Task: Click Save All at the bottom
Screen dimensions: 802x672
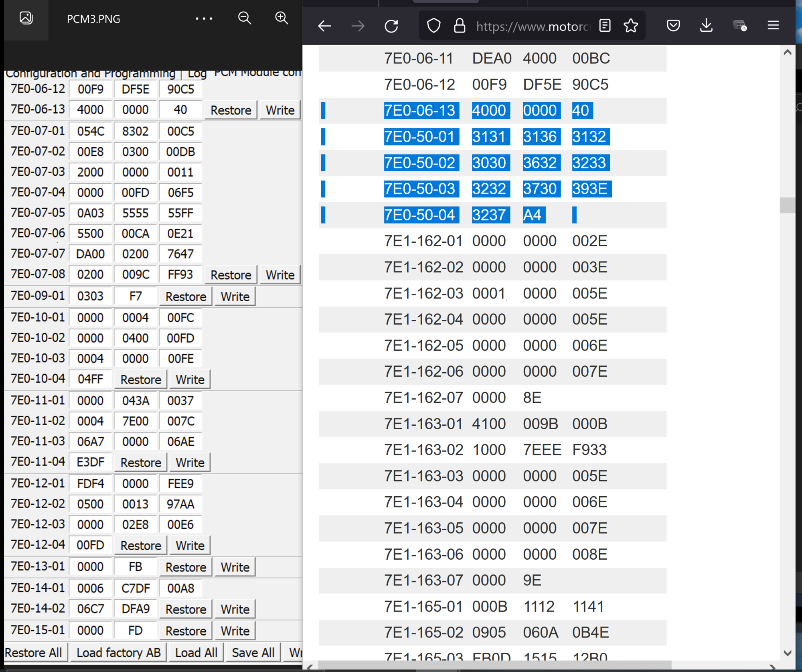Action: [252, 652]
